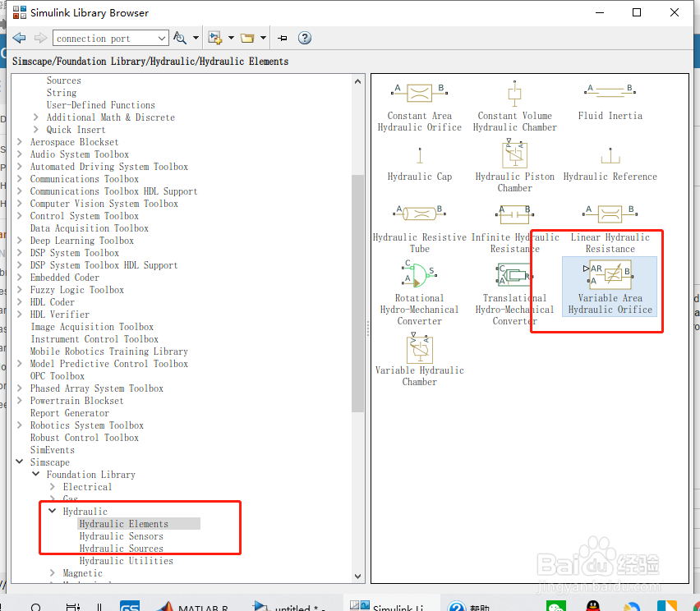This screenshot has width=700, height=611.
Task: Click the new model icon in toolbar
Action: (215, 38)
